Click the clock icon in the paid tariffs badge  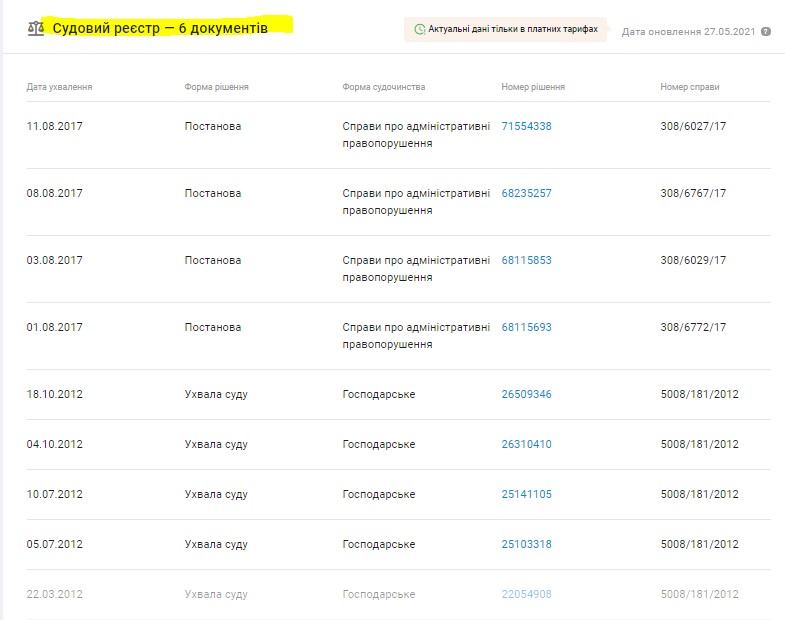[x=419, y=30]
